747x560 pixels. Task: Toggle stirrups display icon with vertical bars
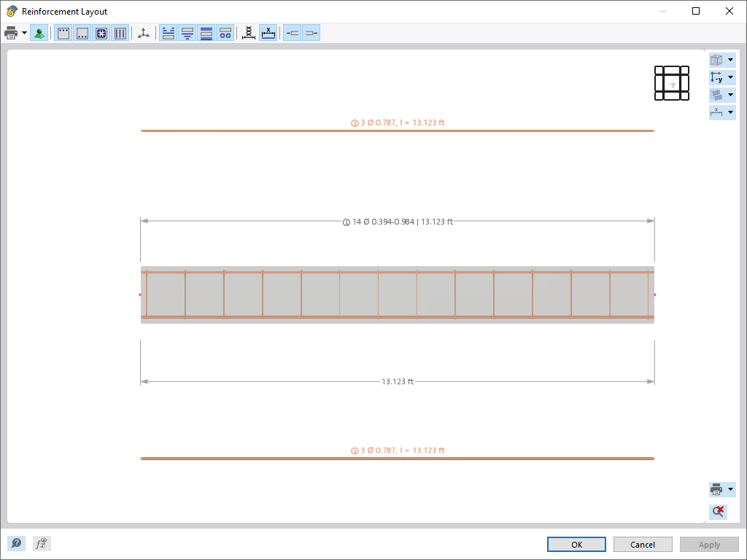coord(120,33)
